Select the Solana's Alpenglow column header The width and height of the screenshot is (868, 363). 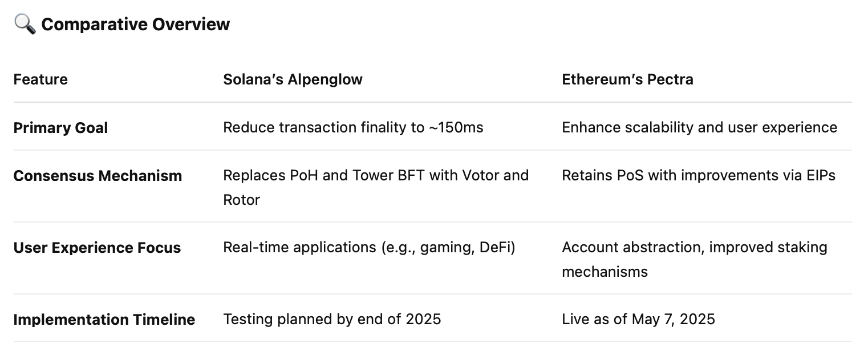pos(293,79)
